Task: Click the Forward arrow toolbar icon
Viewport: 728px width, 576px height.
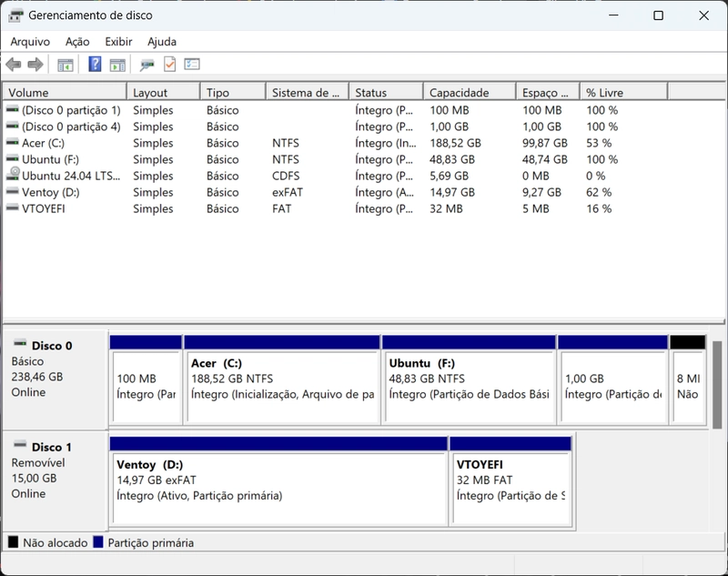Action: (x=35, y=64)
